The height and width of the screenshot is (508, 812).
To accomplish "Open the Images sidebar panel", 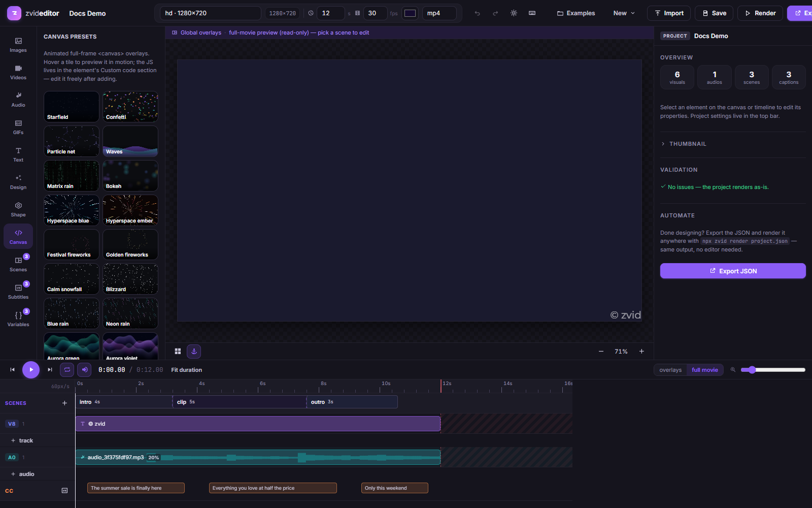I will 18,45.
